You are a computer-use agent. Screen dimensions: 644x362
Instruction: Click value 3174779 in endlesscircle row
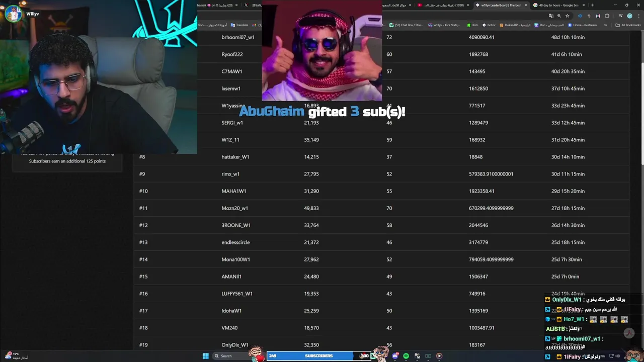(x=478, y=242)
